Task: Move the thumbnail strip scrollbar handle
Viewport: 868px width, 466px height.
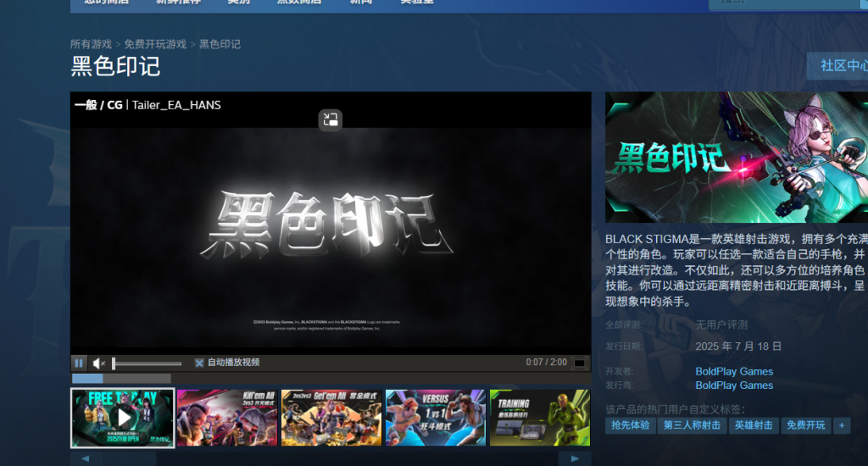Action: click(x=130, y=459)
